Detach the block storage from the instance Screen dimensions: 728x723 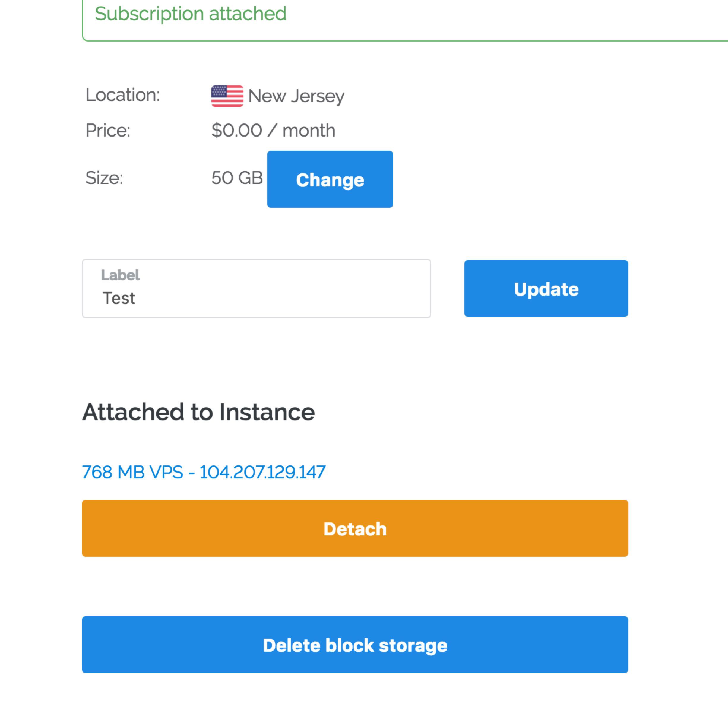pyautogui.click(x=354, y=528)
